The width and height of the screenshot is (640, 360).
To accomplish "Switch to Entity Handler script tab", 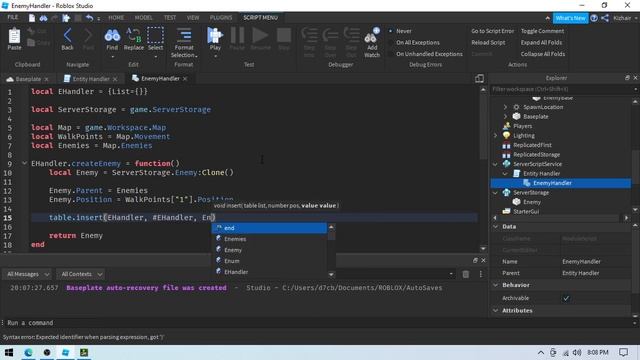I will coord(91,79).
